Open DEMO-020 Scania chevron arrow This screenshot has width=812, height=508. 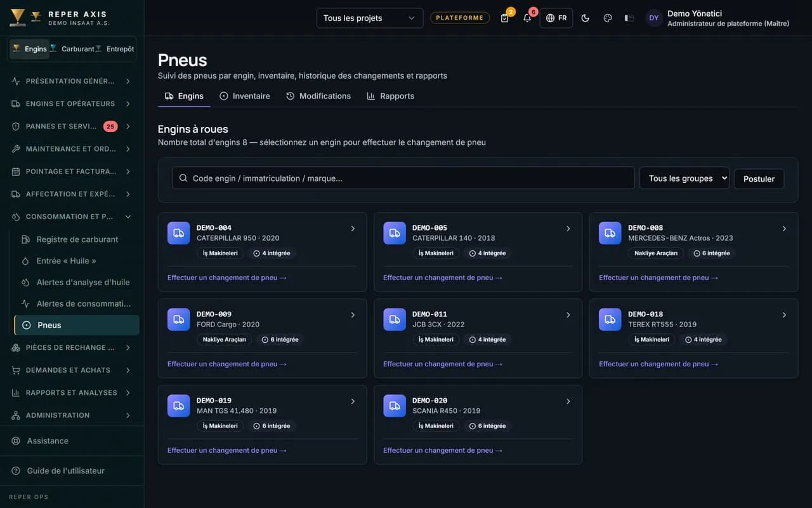[x=568, y=401]
